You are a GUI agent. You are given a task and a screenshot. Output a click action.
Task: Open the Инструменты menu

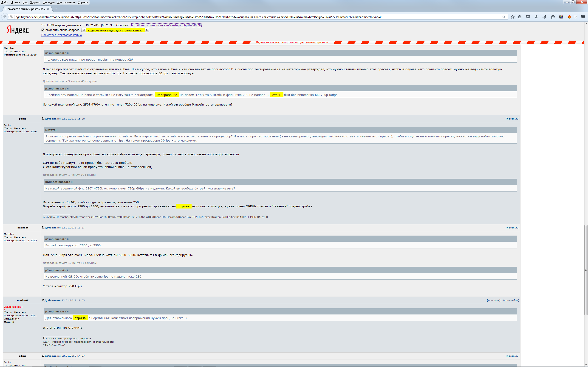[66, 2]
